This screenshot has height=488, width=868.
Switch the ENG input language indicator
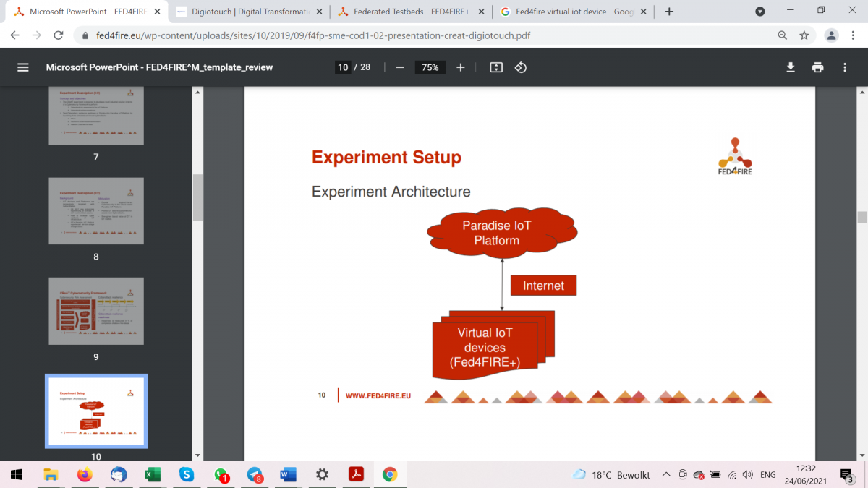click(768, 475)
